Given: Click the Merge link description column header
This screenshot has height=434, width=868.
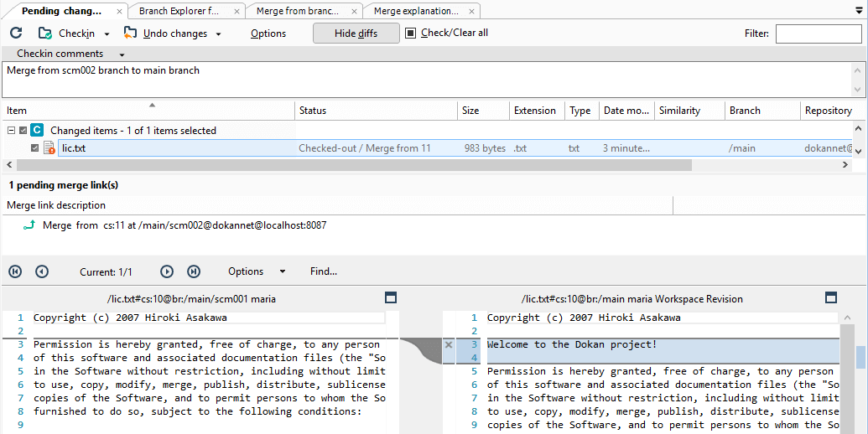Looking at the screenshot, I should pyautogui.click(x=337, y=205).
